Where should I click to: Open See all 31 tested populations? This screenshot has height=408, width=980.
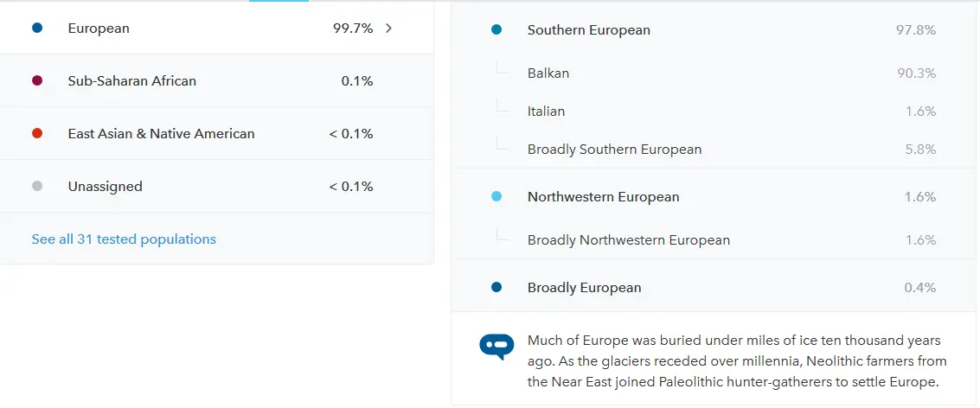(x=124, y=239)
